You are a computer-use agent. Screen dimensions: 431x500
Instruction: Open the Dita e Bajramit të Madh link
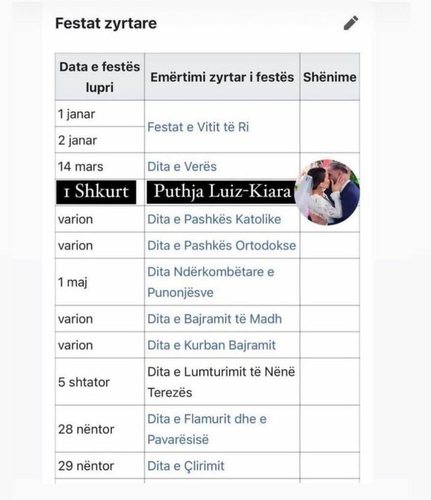click(214, 319)
